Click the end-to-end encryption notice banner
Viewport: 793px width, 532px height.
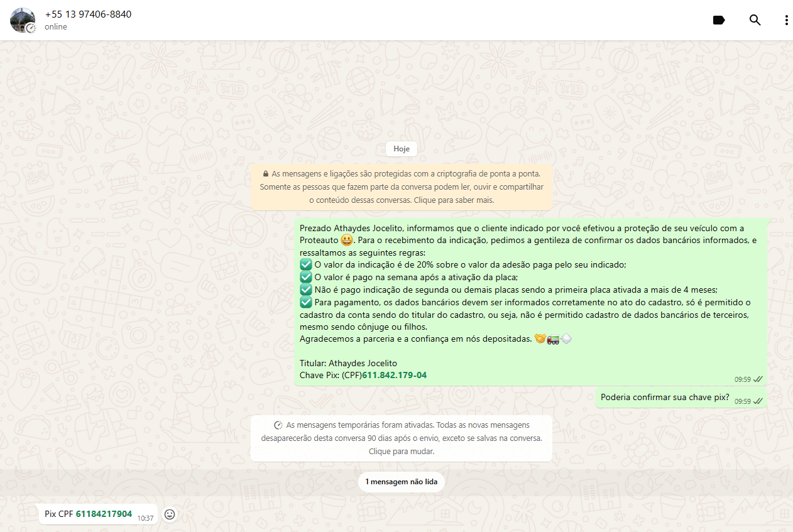click(x=402, y=187)
